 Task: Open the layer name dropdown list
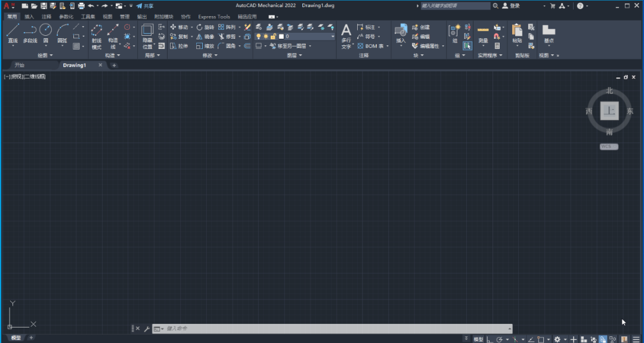point(332,36)
